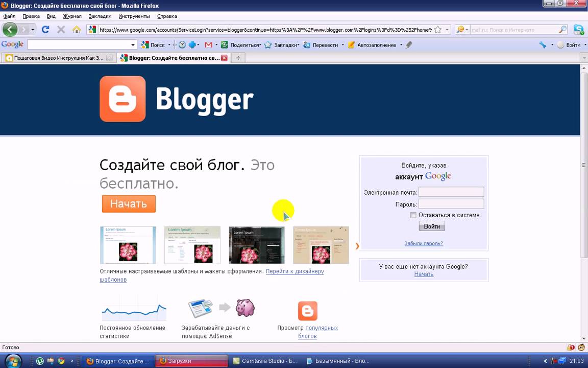Open the Справка menu
Screen dimensions: 588x368
167,16
